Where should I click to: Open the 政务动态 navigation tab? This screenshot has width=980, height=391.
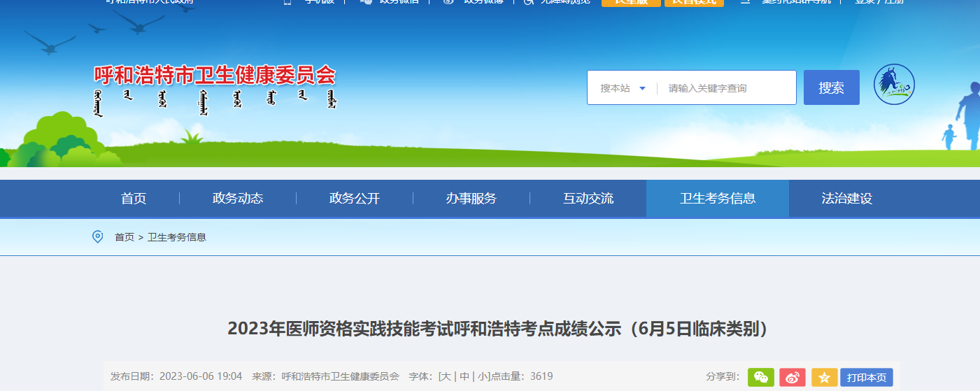238,199
